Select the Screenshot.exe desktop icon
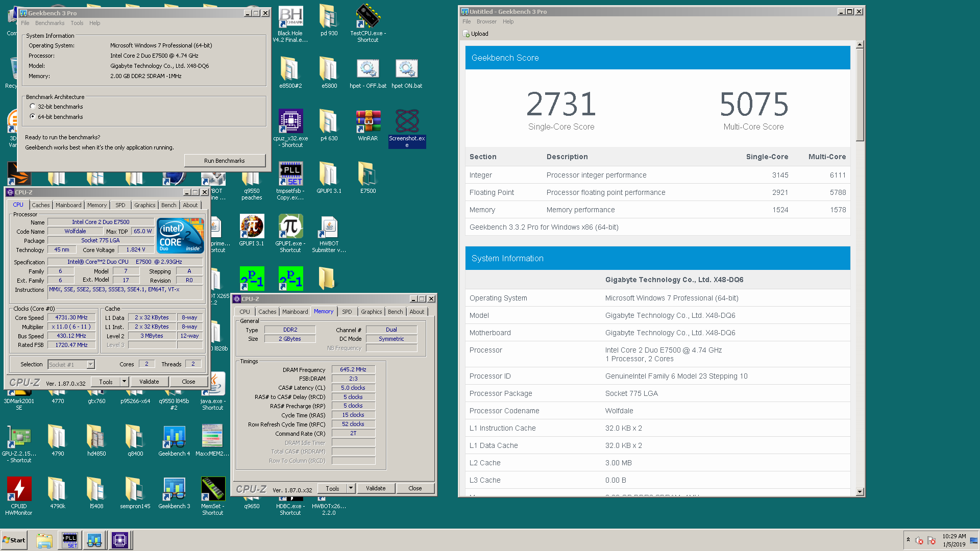Screen dimensions: 980x551 [x=407, y=129]
